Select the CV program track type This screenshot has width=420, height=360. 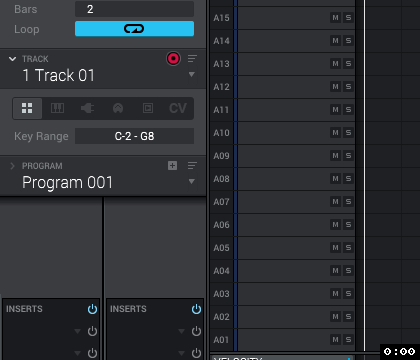pyautogui.click(x=178, y=108)
